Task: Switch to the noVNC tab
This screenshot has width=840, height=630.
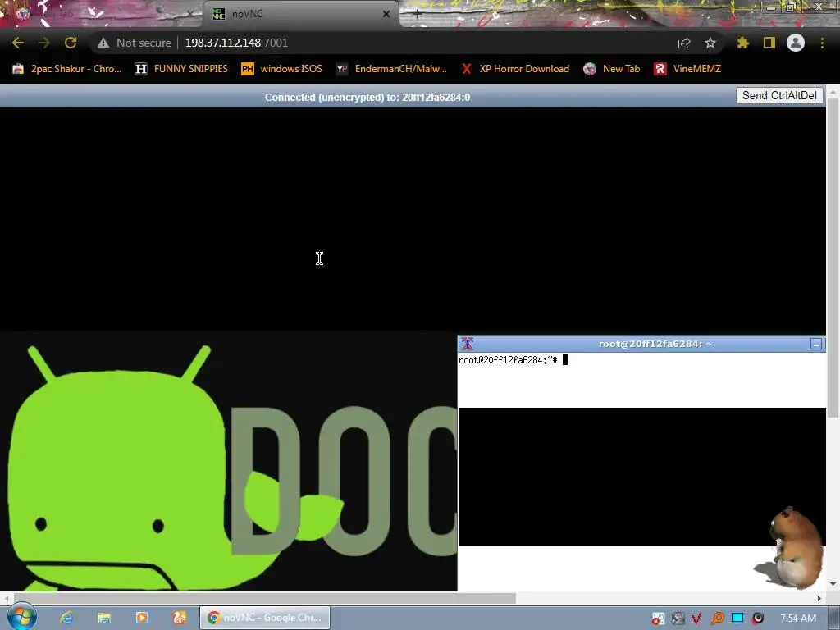Action: point(300,15)
